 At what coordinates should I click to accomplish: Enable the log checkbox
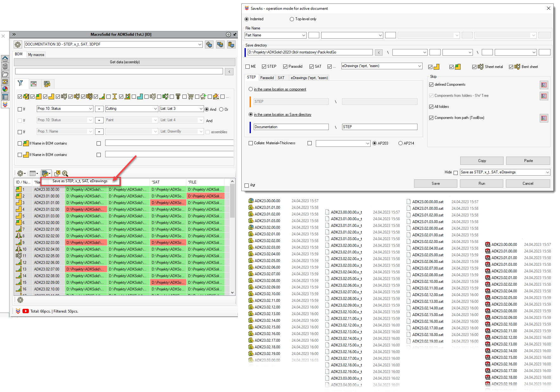pos(247,185)
